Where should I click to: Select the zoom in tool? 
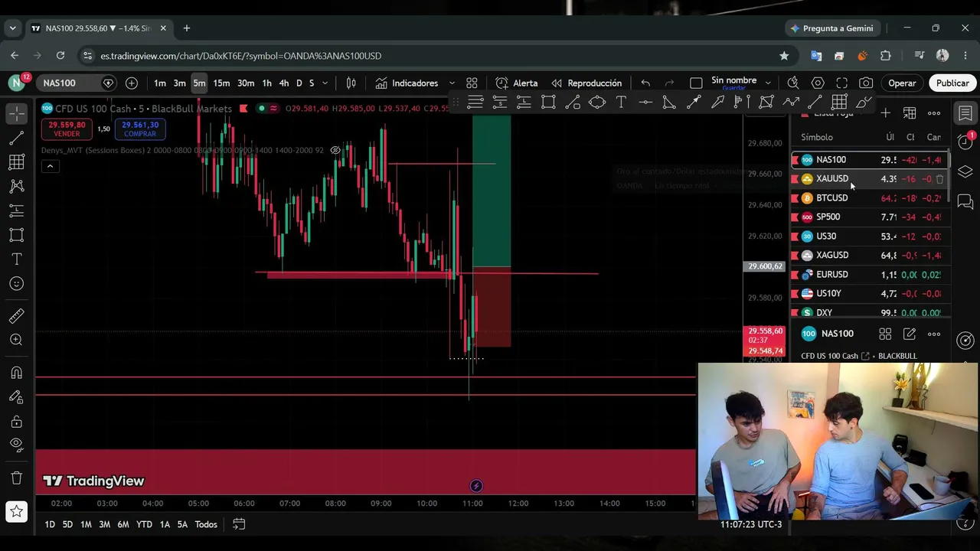click(x=16, y=341)
